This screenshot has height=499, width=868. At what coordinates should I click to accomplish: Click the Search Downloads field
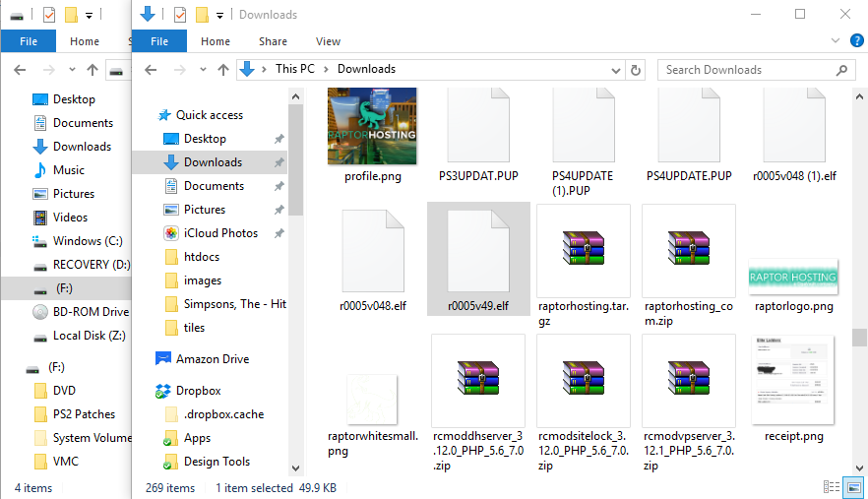point(754,70)
